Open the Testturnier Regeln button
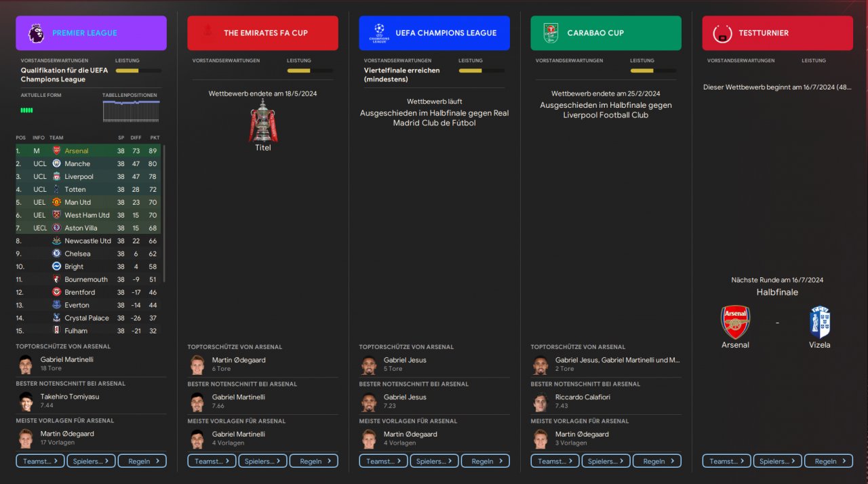The height and width of the screenshot is (484, 868). click(x=828, y=461)
